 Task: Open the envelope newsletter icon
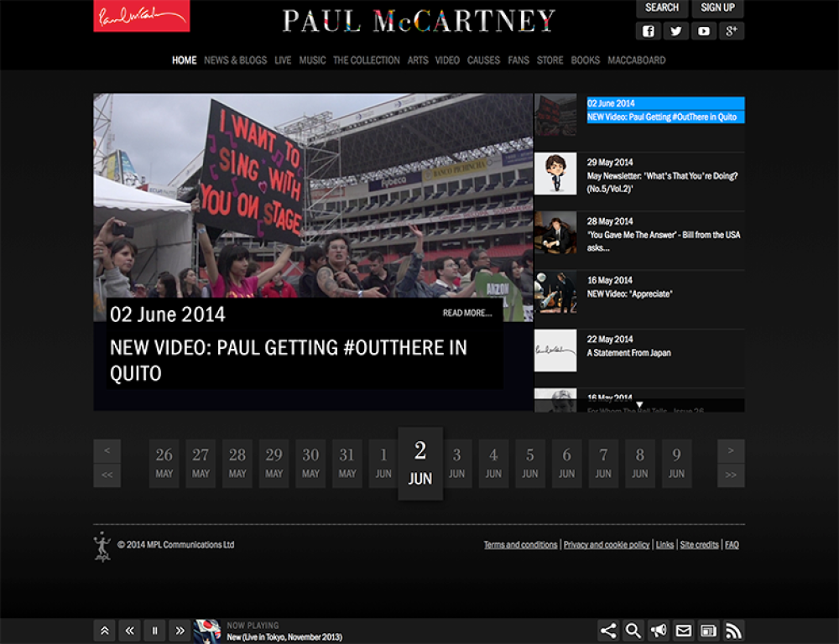tap(684, 630)
